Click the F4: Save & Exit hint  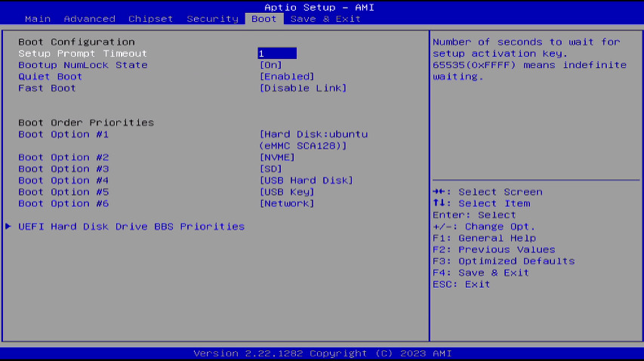coord(480,273)
